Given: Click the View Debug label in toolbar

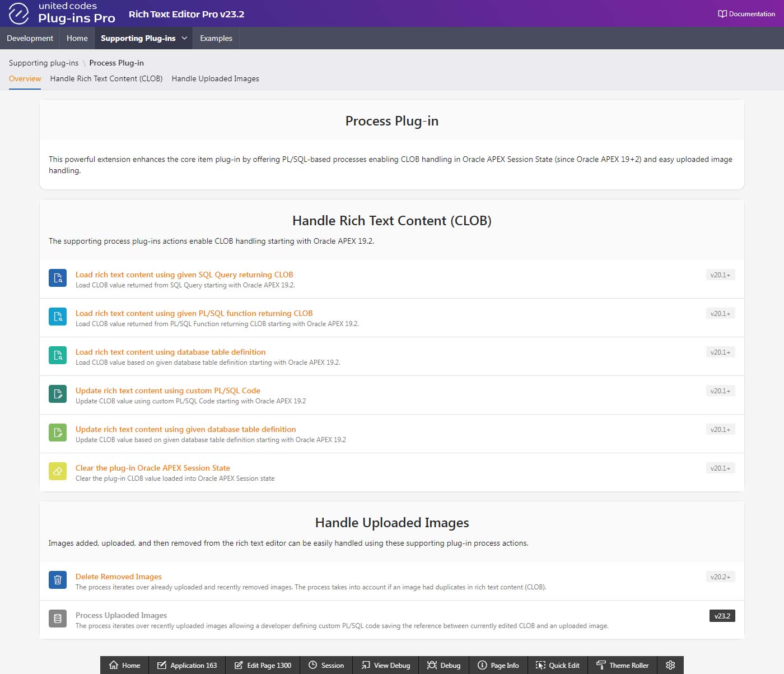Looking at the screenshot, I should pyautogui.click(x=392, y=665).
